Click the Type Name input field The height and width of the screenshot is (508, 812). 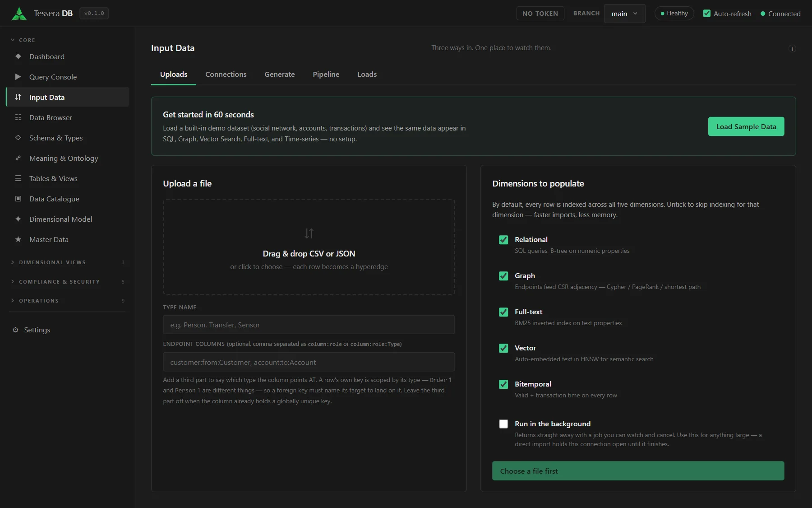[x=309, y=325]
